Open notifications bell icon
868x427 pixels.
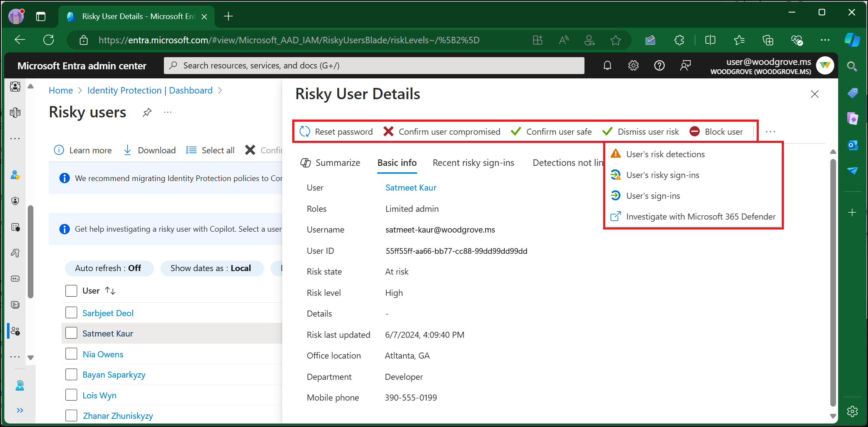607,65
